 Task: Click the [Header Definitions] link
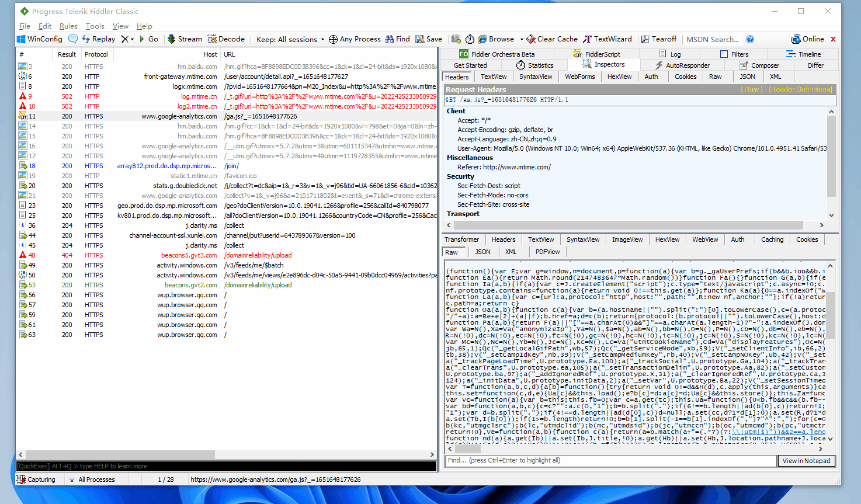(x=800, y=89)
